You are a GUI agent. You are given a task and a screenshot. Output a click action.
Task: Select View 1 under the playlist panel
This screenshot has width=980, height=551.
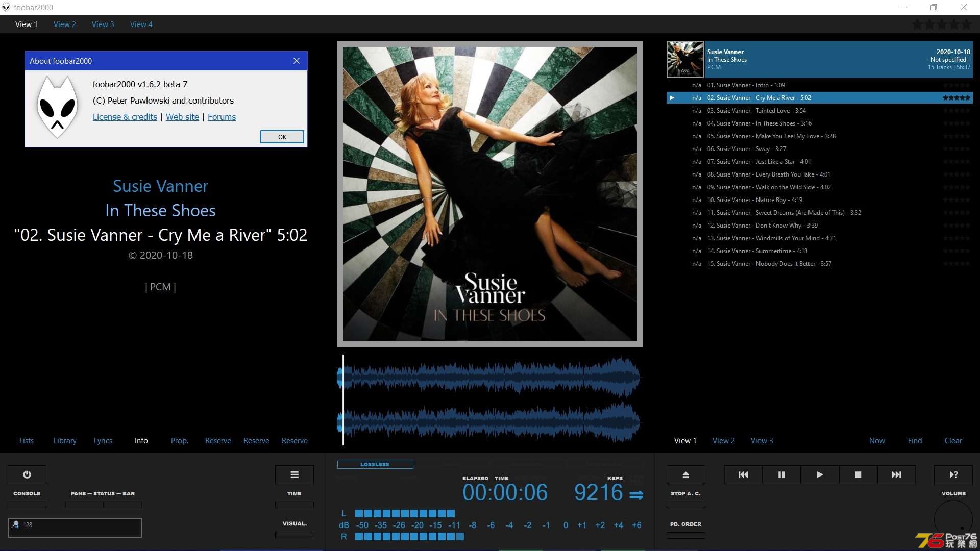click(x=685, y=441)
